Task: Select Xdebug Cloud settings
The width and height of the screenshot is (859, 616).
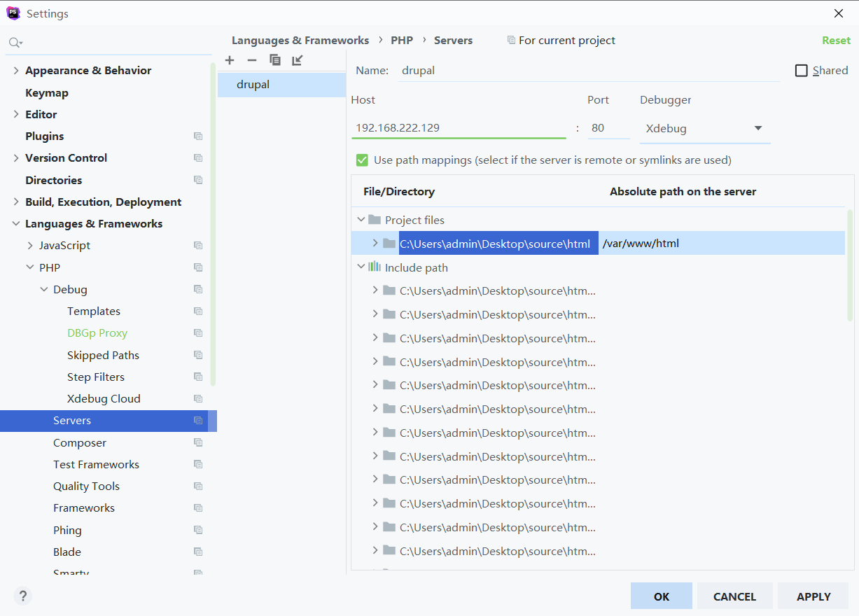Action: pos(104,399)
